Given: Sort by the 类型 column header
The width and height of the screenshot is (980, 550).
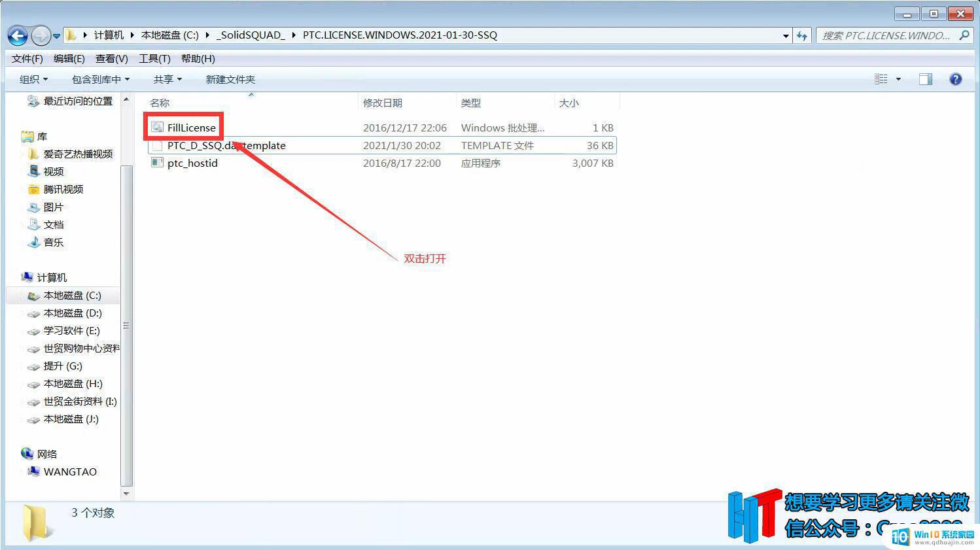Looking at the screenshot, I should (471, 103).
